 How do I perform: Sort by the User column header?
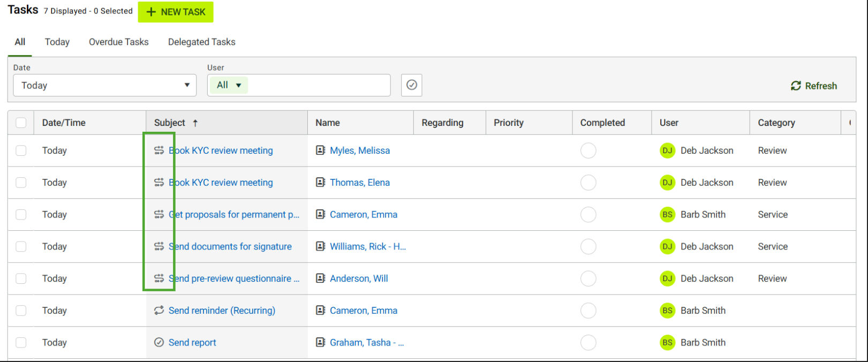pyautogui.click(x=700, y=123)
